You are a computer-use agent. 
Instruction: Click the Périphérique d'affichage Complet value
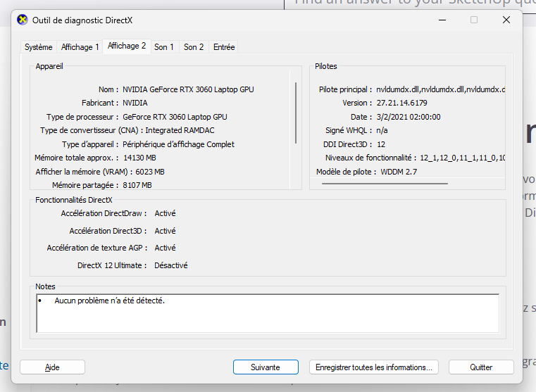178,144
